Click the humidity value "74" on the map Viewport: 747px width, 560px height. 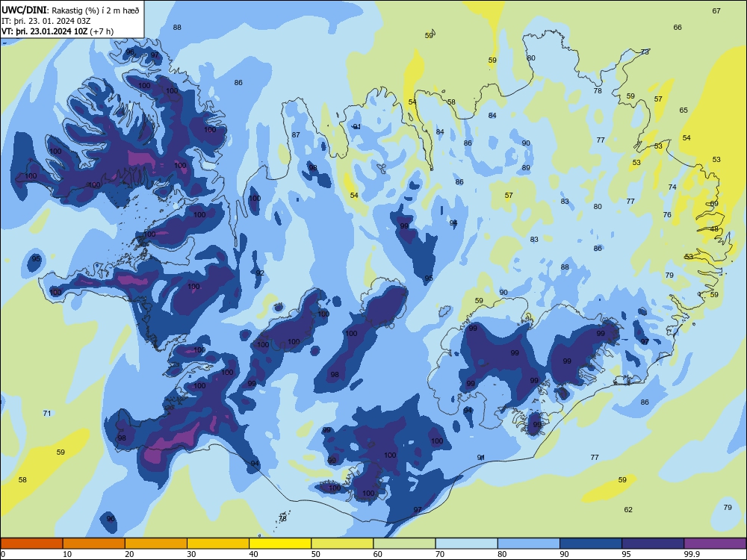click(672, 187)
